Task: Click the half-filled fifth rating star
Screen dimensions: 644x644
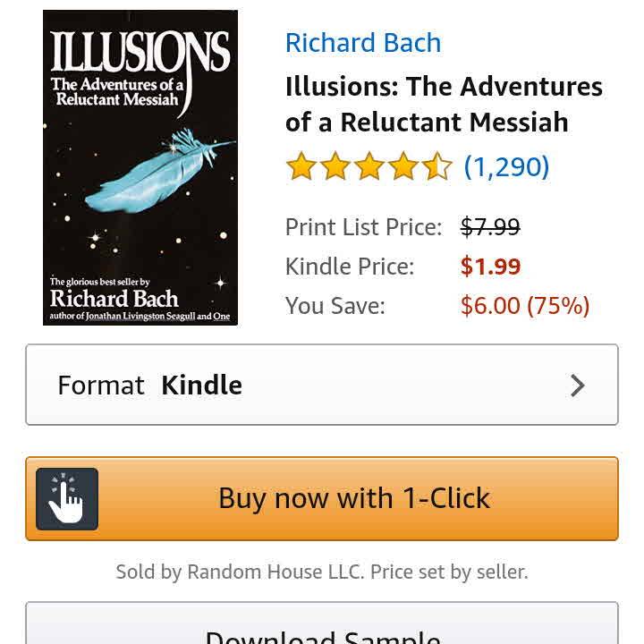Action: point(437,167)
